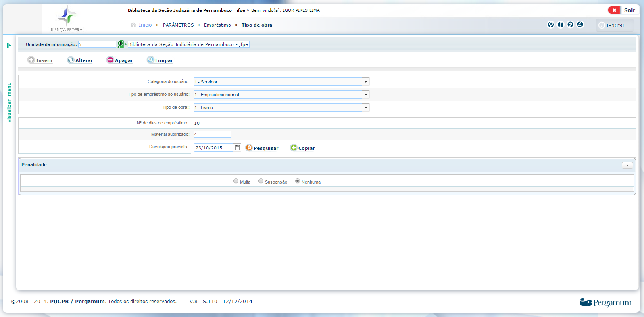This screenshot has width=644, height=317.
Task: Open the calendar picker for Devolução prevista
Action: (238, 148)
